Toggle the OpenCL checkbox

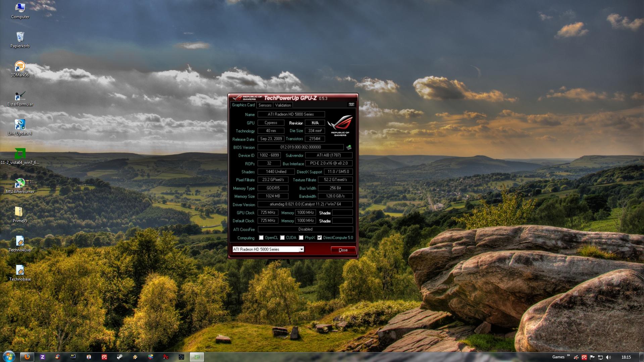coord(261,238)
